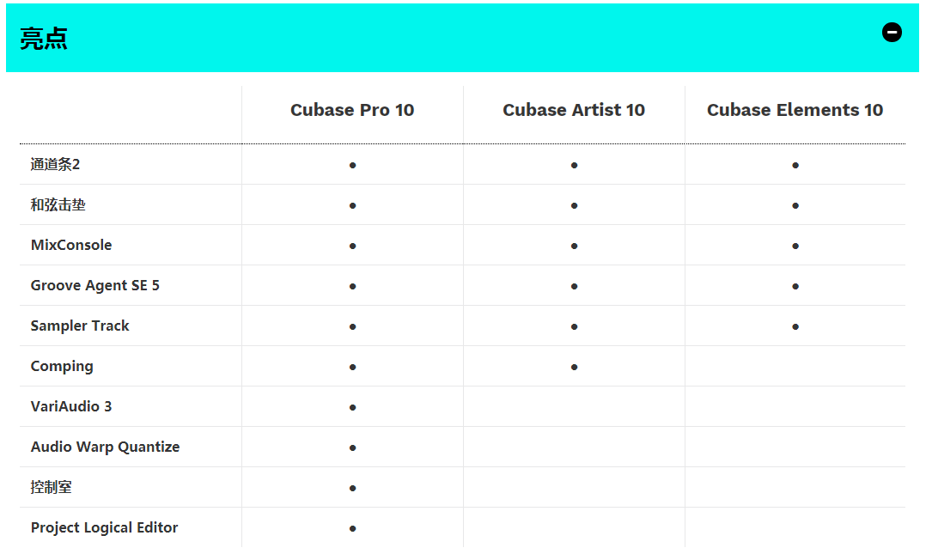Viewport: 926px width, 560px height.
Task: Select the Cubase Elements 10 column header
Action: click(x=795, y=110)
